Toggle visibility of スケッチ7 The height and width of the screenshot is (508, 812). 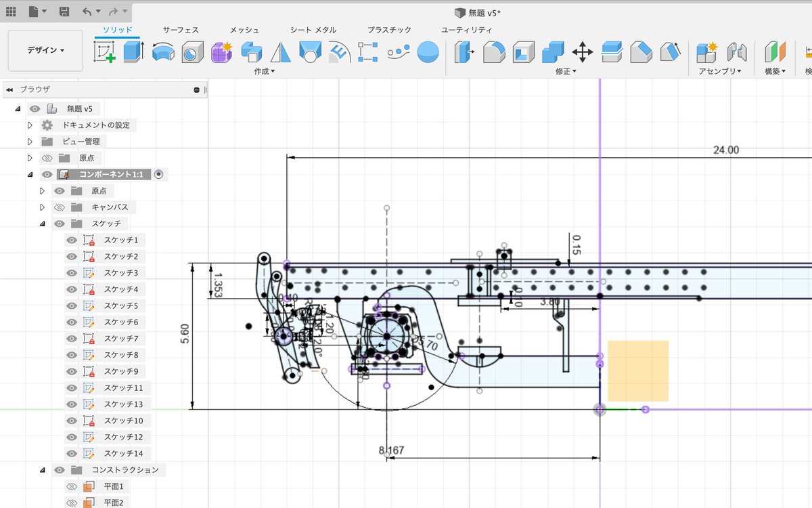point(71,339)
